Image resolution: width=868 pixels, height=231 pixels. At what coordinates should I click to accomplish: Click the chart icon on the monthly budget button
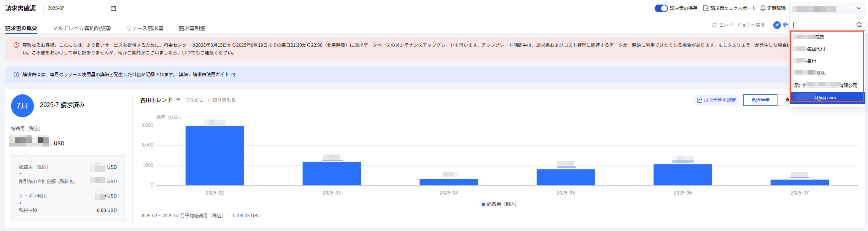click(x=699, y=100)
